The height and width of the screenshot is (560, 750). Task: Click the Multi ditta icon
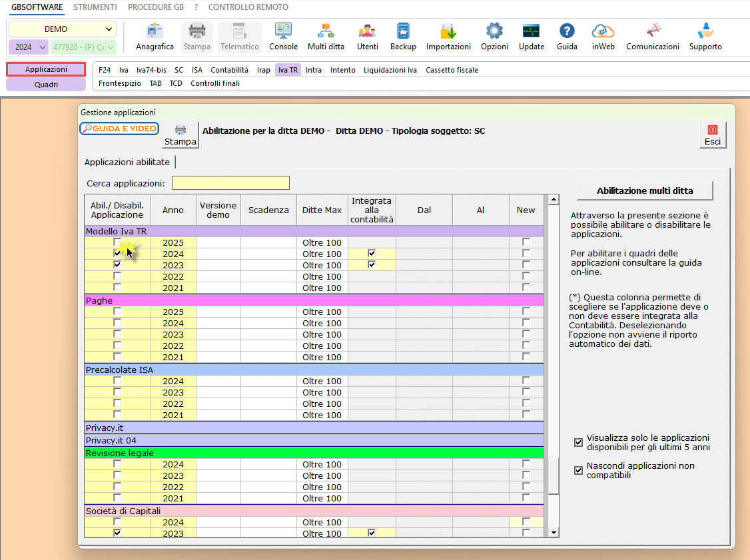(326, 36)
